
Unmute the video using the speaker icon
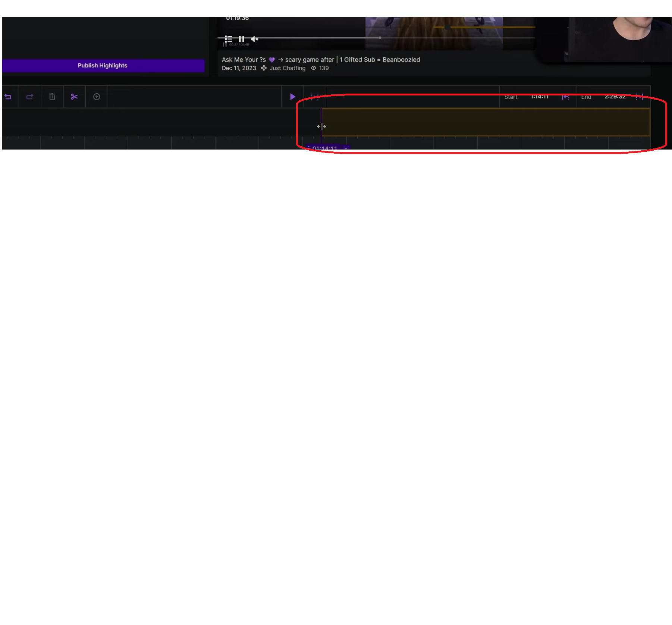click(x=254, y=39)
